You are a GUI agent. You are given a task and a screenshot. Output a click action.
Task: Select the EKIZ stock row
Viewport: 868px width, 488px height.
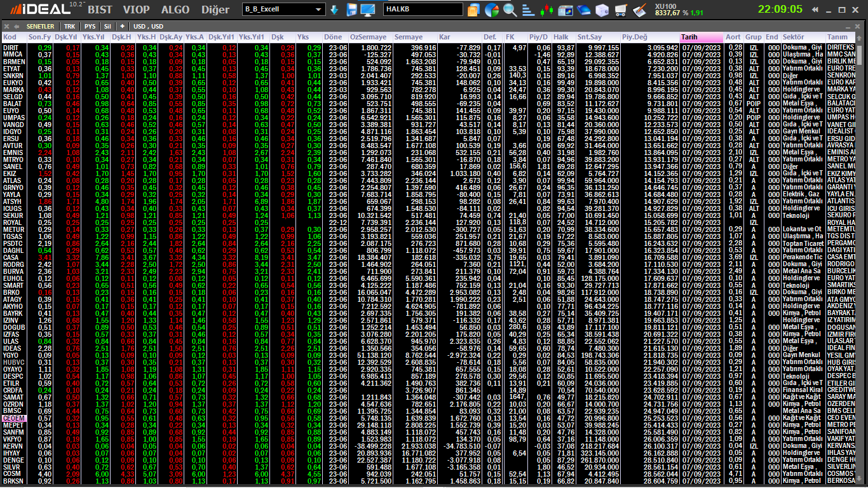click(429, 173)
